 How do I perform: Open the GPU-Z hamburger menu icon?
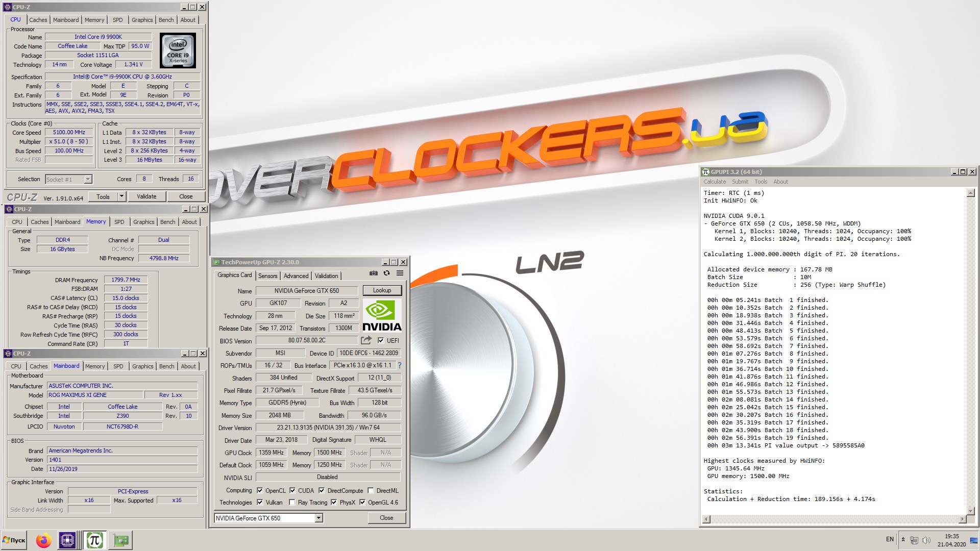[400, 273]
